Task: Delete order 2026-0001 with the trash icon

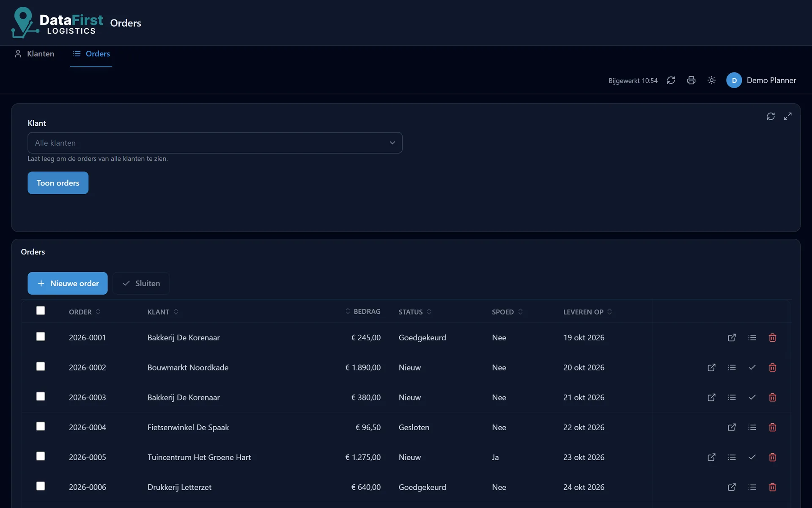Action: (772, 338)
